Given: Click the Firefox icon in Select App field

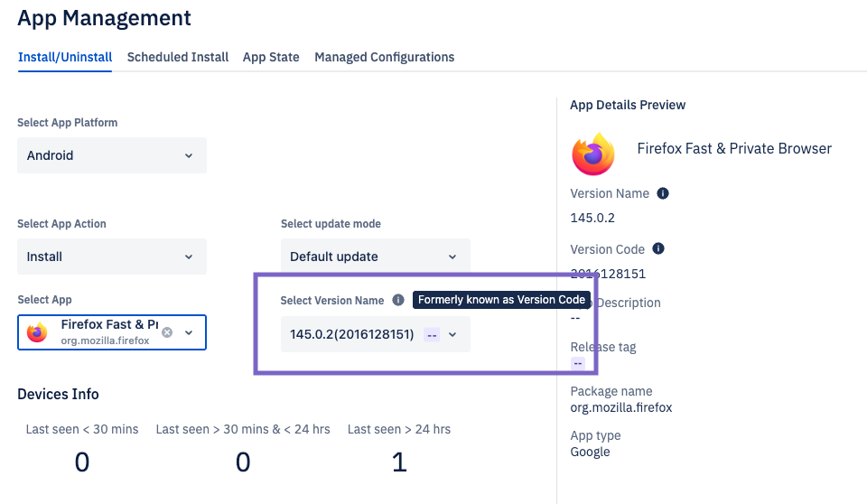Looking at the screenshot, I should (x=37, y=332).
